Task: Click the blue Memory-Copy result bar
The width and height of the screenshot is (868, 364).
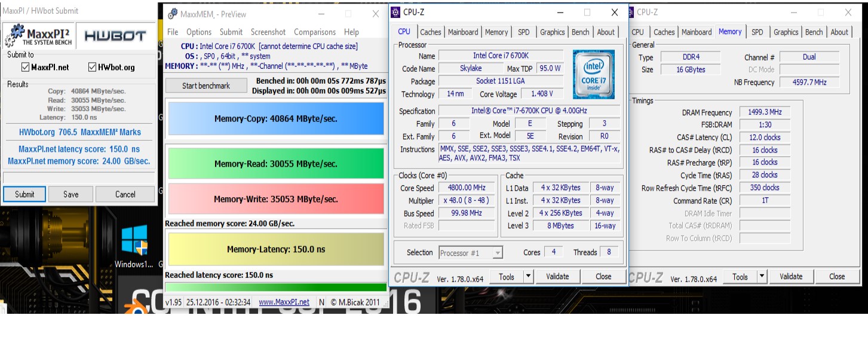Action: 276,119
